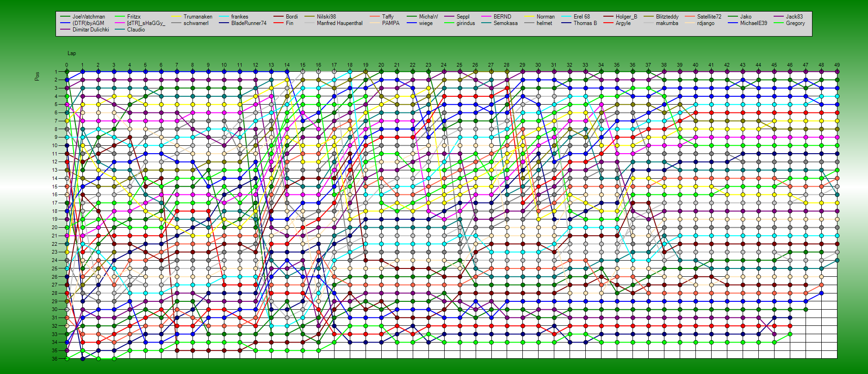Select lap number 0 on top axis
Viewport: 868px width, 374px height.
coord(67,65)
